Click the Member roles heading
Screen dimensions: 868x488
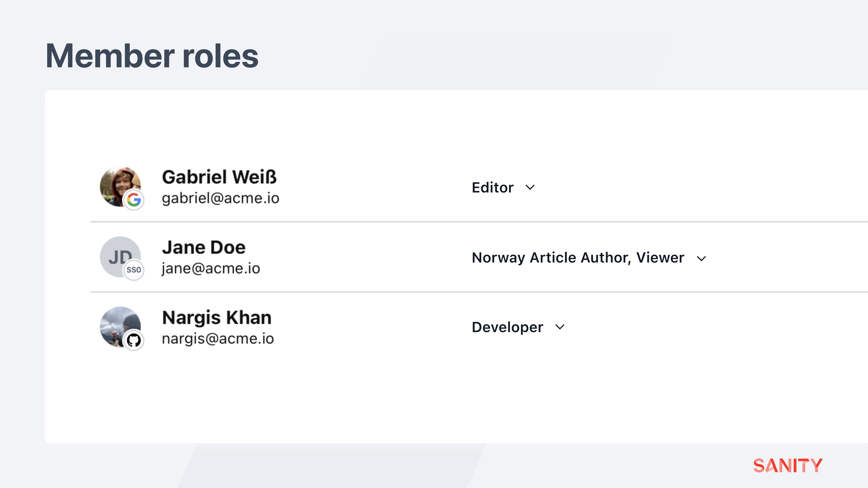152,56
